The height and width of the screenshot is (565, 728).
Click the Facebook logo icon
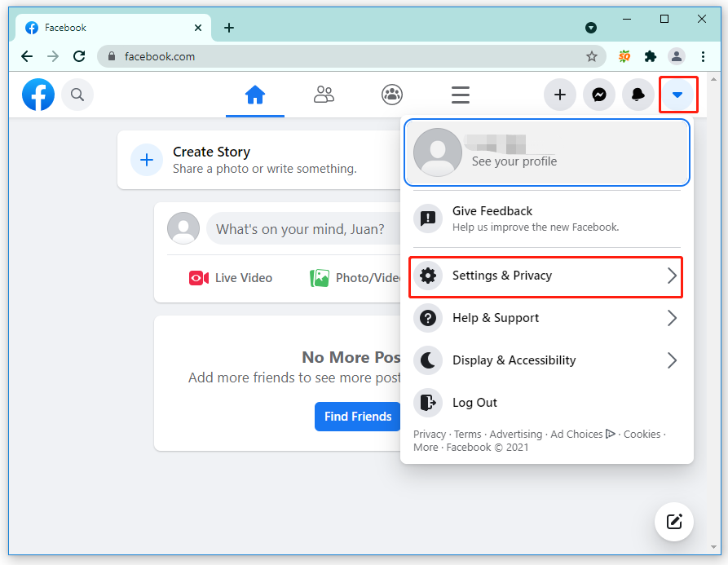point(38,95)
